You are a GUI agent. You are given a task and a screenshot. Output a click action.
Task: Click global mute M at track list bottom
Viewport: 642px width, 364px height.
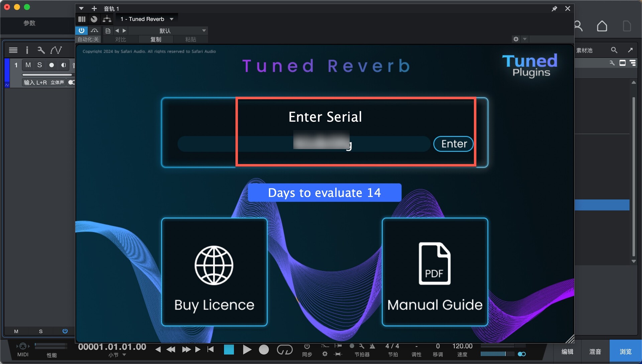16,331
